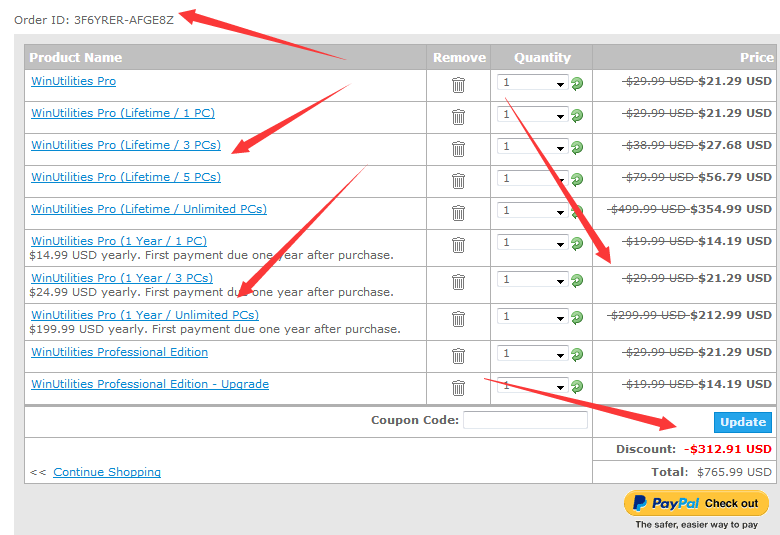Expand quantity selector for 1 Year / 3 PCs
This screenshot has height=535, width=780.
tap(532, 279)
